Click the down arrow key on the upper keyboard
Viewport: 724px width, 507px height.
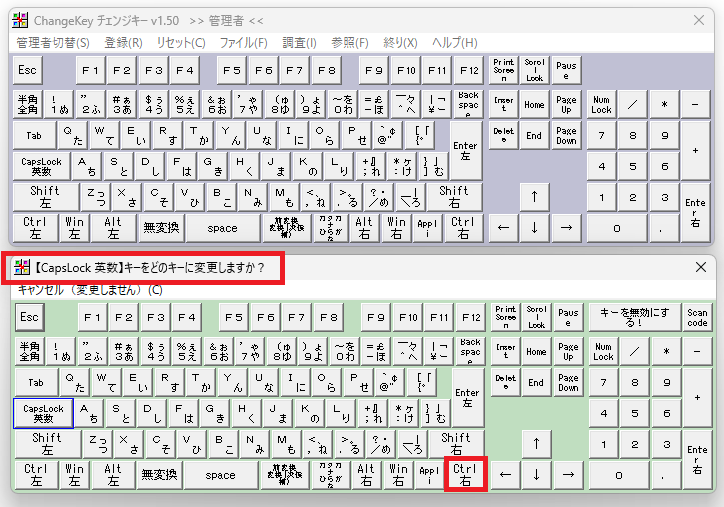(x=535, y=228)
